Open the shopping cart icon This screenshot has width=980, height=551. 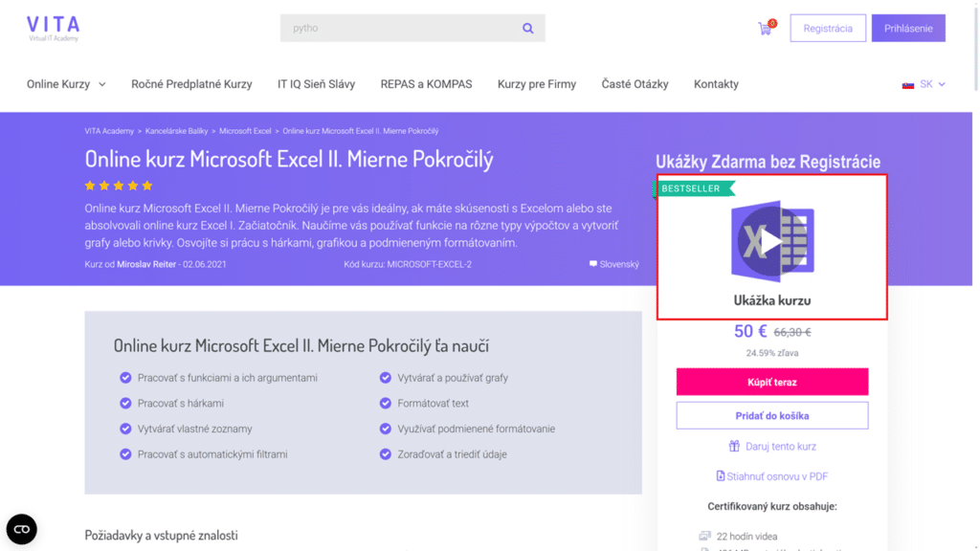pos(763,29)
